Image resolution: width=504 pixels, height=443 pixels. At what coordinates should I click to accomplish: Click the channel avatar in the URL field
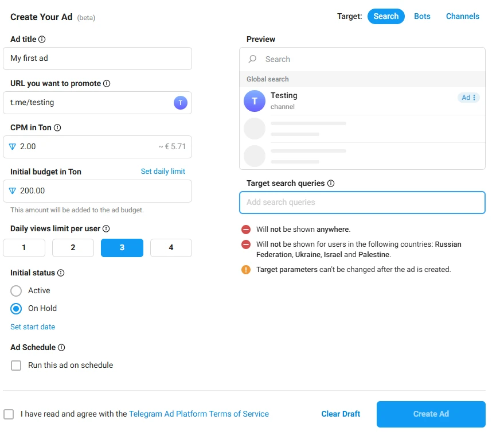click(x=181, y=103)
